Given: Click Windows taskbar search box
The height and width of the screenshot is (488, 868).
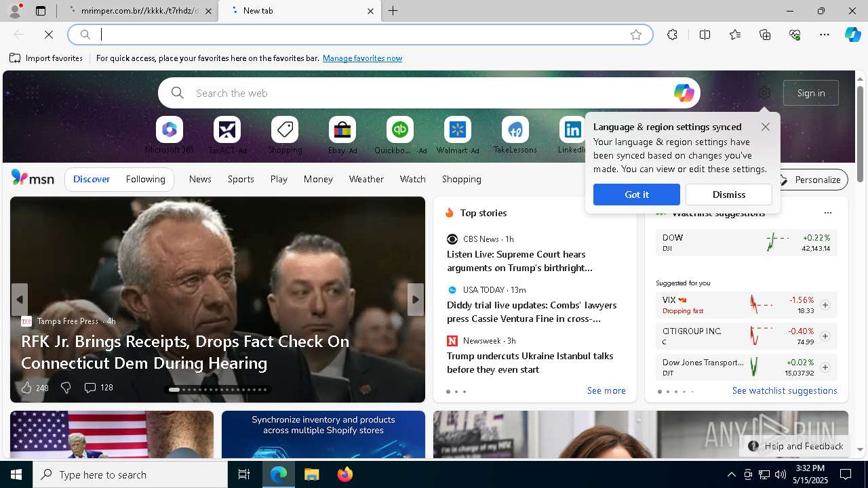Looking at the screenshot, I should [x=130, y=474].
